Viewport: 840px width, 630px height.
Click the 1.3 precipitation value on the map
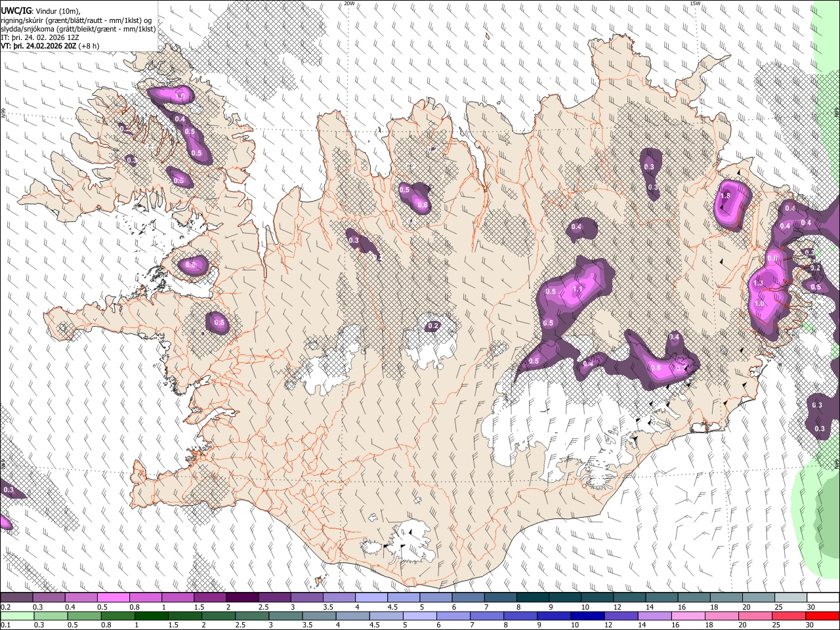758,283
